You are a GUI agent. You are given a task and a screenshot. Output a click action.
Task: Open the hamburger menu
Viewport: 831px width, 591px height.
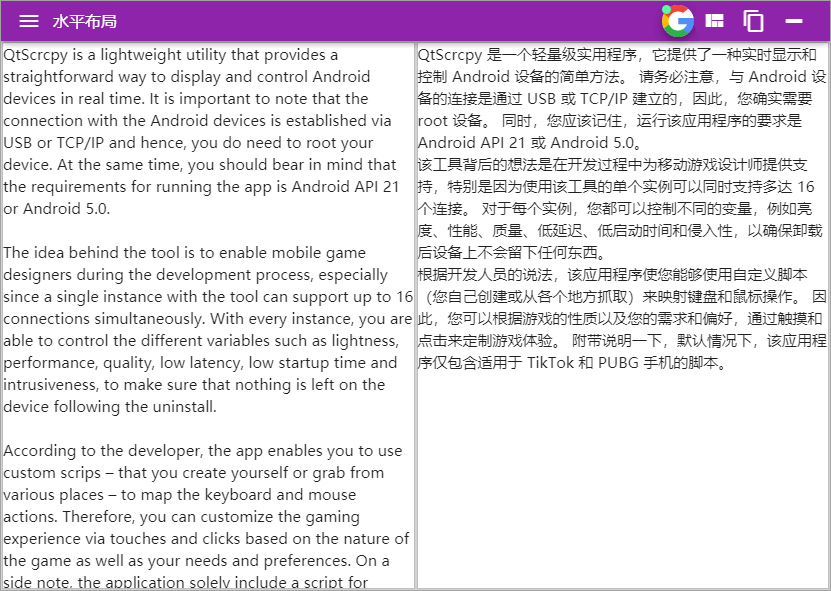(x=29, y=21)
